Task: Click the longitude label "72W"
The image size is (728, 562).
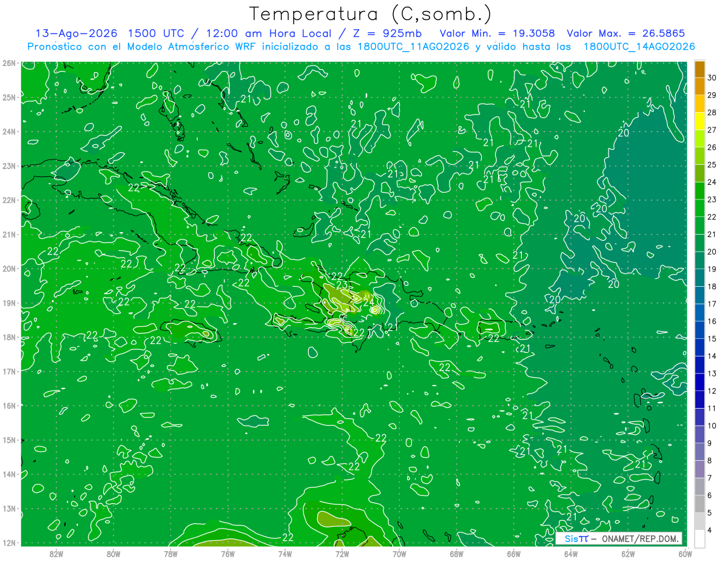Action: [x=342, y=554]
